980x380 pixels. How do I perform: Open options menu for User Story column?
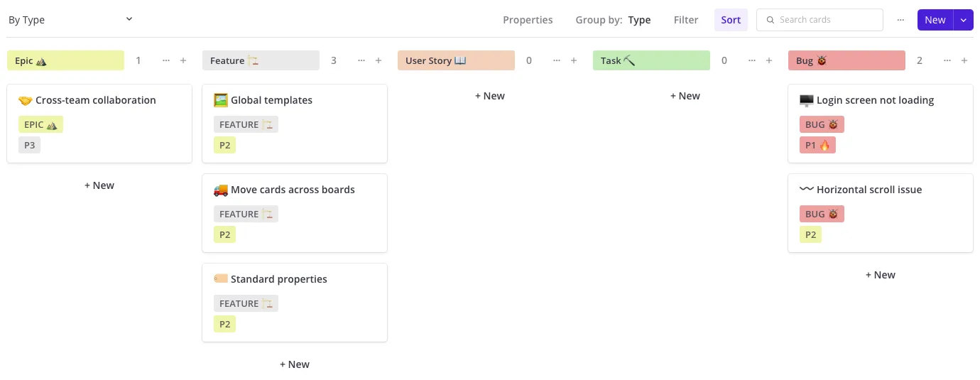click(x=557, y=60)
